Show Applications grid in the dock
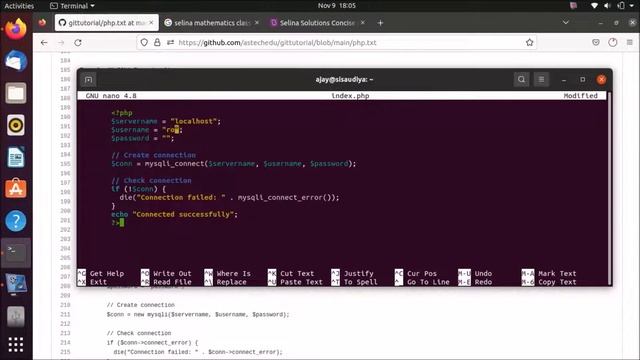This screenshot has width=640, height=360. 16,345
